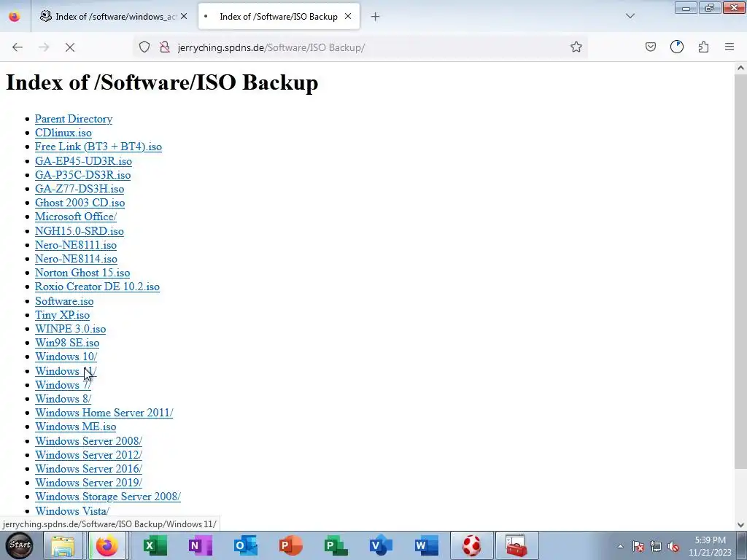Open the Windows 8/ folder
Image resolution: width=747 pixels, height=560 pixels.
coord(63,399)
